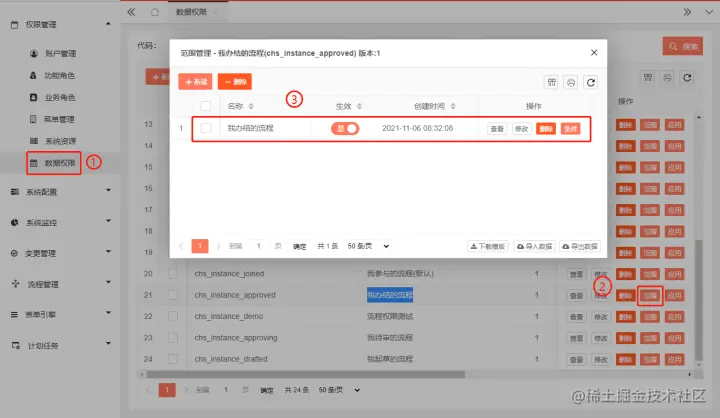Click 应用 for the chs_instance_demo row
The image size is (720, 418).
(x=674, y=317)
